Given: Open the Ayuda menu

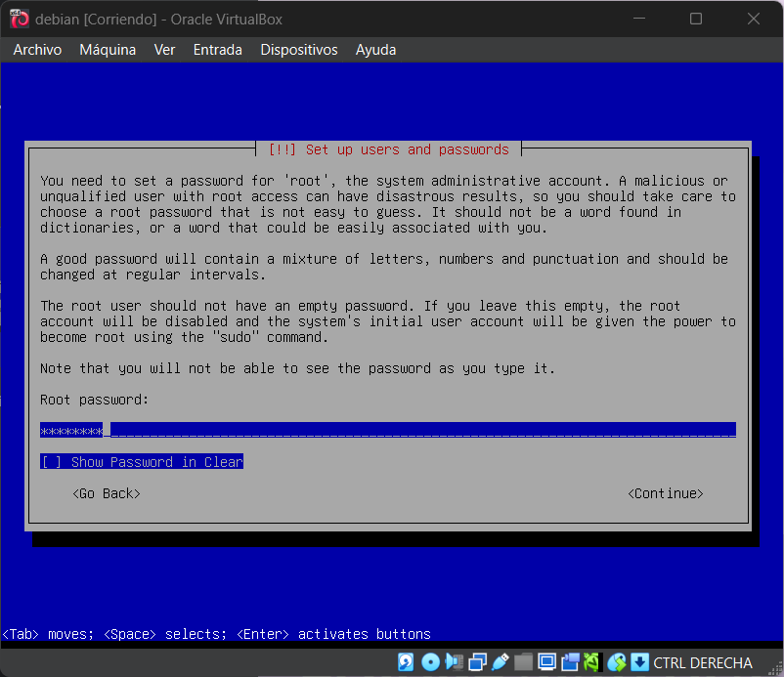Looking at the screenshot, I should [x=375, y=50].
